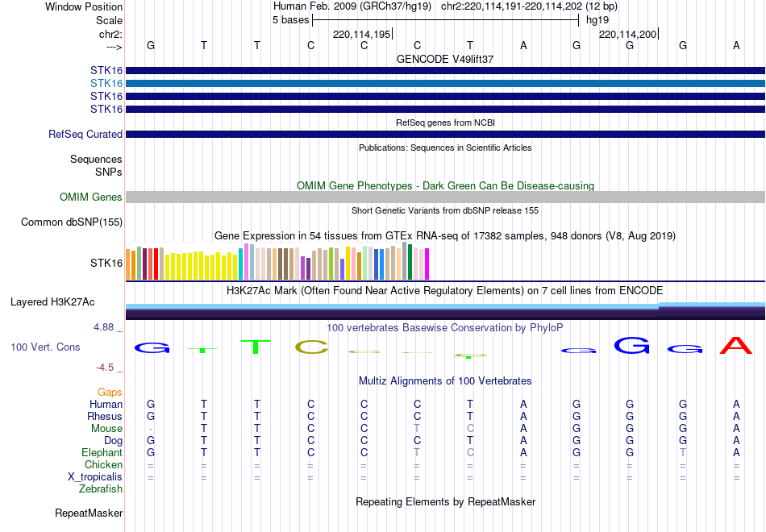
Task: Click the 5 bases scale bar
Action: (446, 20)
